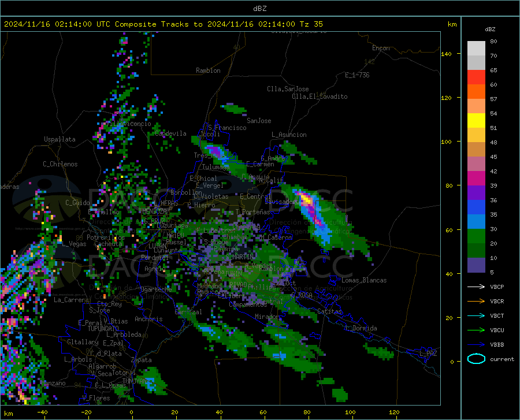Click the L_PAZ map label
520x420 pixels.
coord(428,354)
